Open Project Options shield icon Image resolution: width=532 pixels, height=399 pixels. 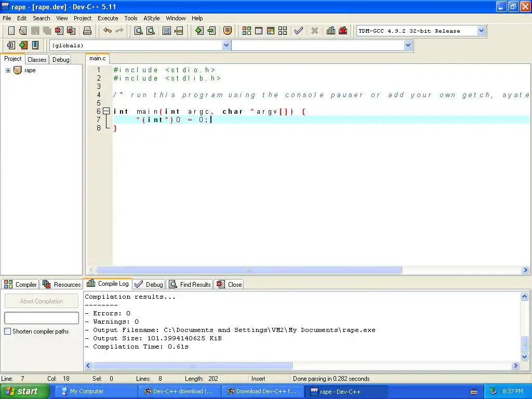point(228,31)
